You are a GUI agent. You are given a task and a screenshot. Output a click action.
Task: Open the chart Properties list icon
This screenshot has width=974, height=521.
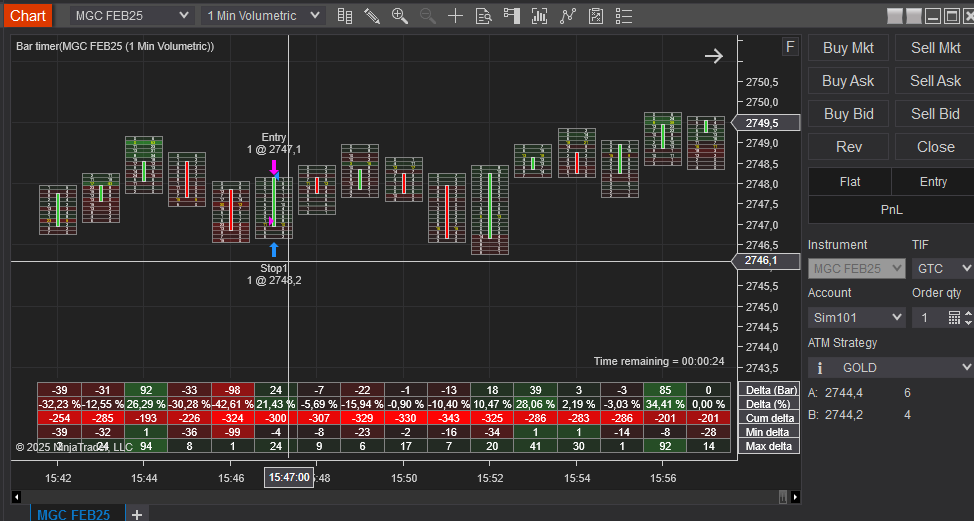(624, 16)
